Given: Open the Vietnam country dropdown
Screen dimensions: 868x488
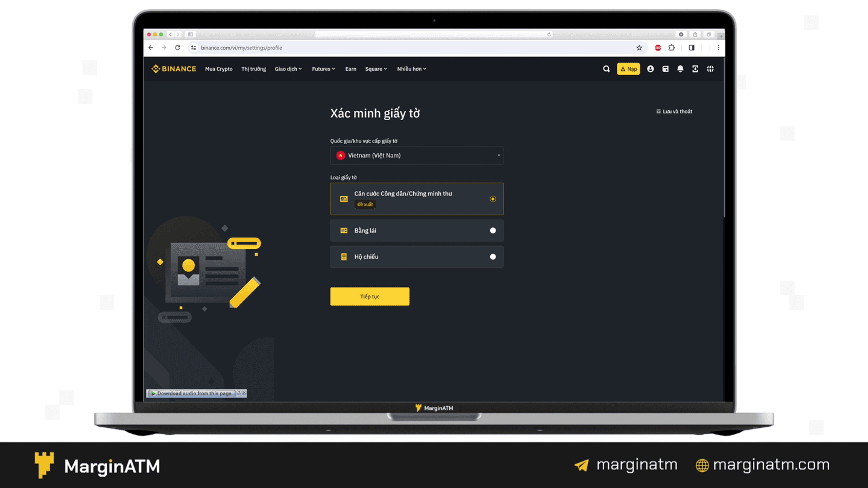Looking at the screenshot, I should tap(417, 155).
